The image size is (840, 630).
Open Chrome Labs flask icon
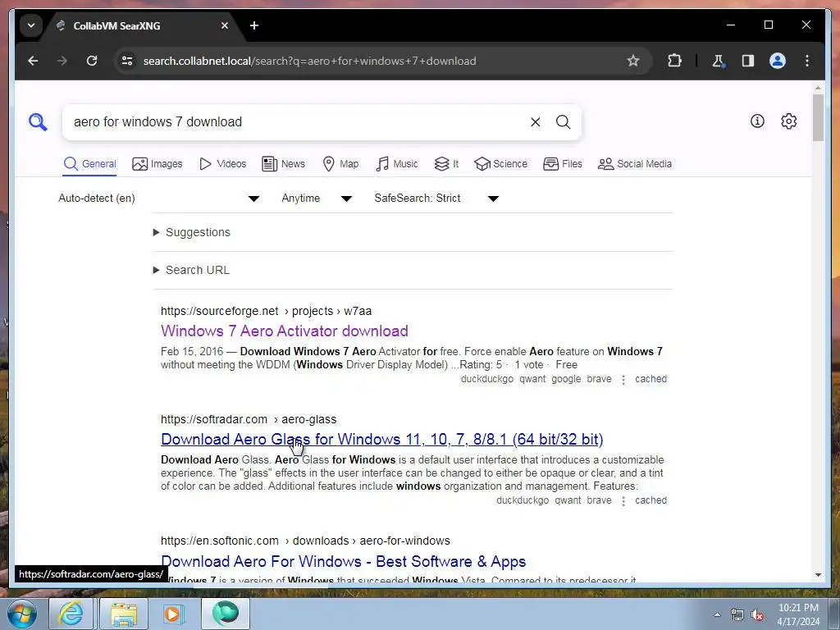point(719,61)
